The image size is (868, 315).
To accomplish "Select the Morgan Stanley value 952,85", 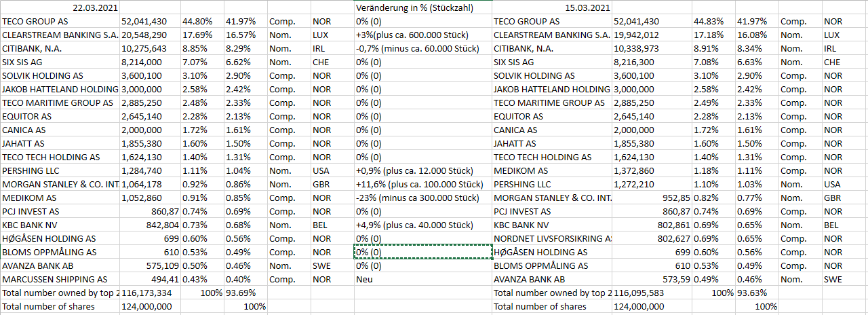I will [652, 198].
